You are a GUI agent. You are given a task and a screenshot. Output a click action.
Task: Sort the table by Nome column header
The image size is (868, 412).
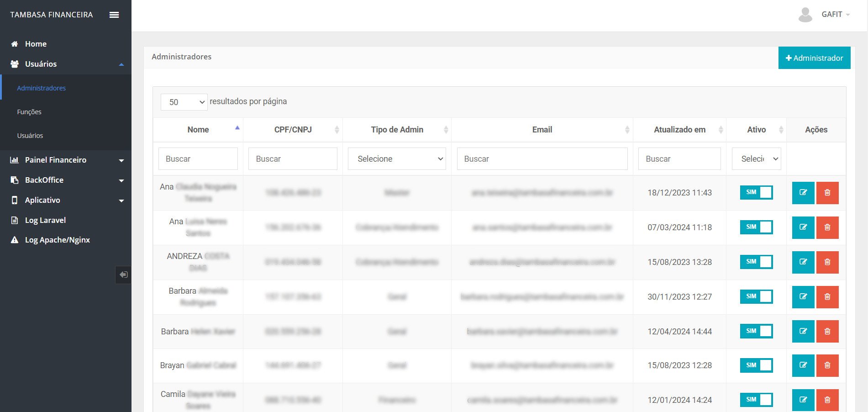coord(198,130)
